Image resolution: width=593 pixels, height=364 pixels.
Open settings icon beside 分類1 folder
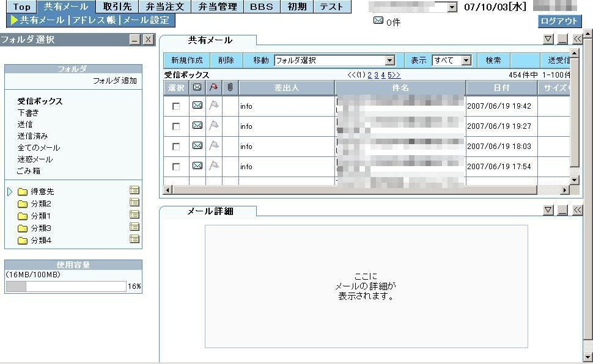pos(134,215)
